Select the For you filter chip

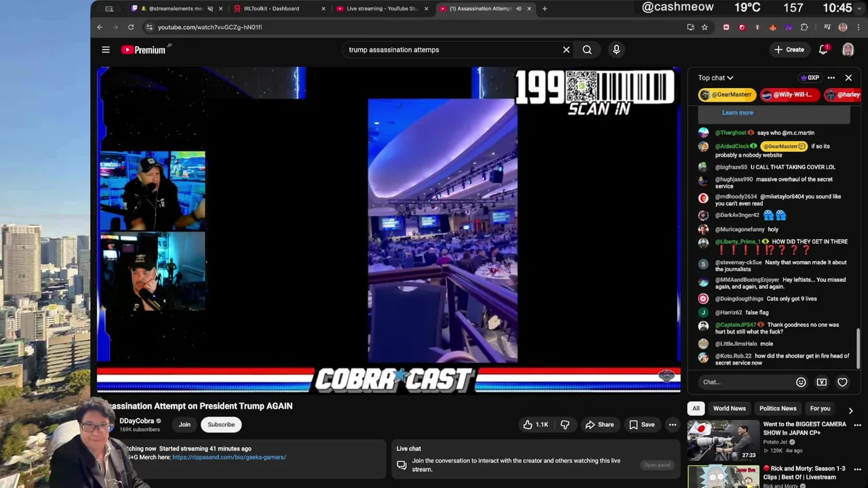tap(820, 409)
